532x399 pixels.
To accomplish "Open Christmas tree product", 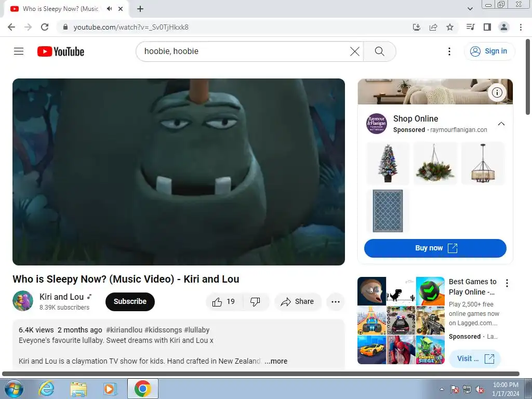I will tap(388, 163).
